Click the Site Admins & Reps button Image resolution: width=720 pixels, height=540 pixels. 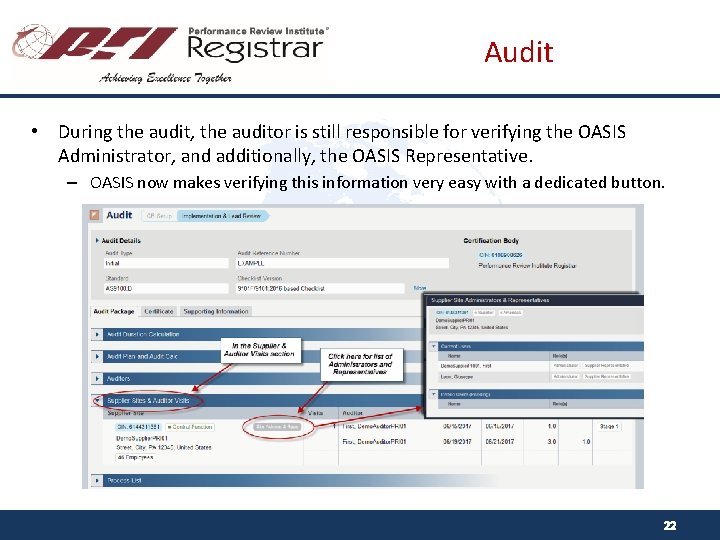click(x=277, y=427)
